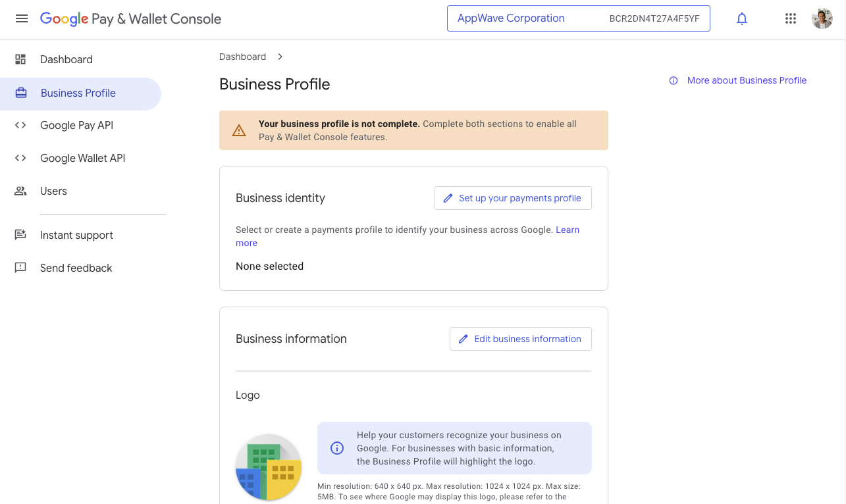
Task: Click the Google Pay & Wallet Console logo
Action: pos(130,19)
